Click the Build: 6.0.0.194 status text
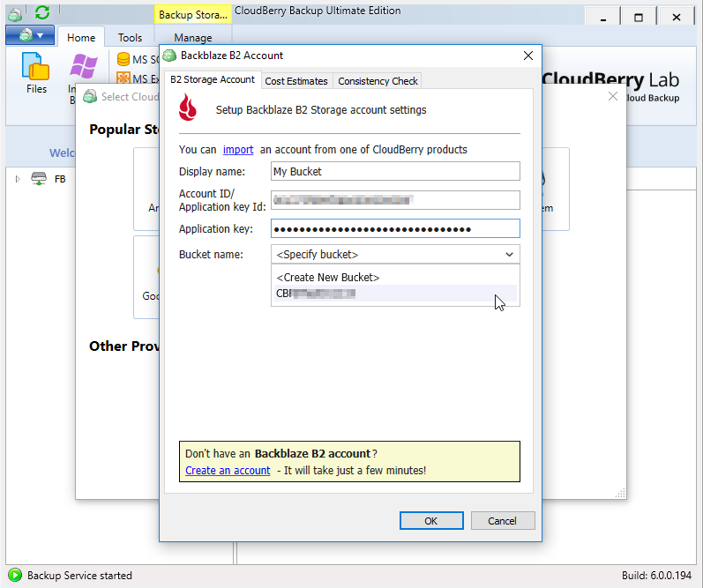The image size is (703, 588). click(x=656, y=575)
